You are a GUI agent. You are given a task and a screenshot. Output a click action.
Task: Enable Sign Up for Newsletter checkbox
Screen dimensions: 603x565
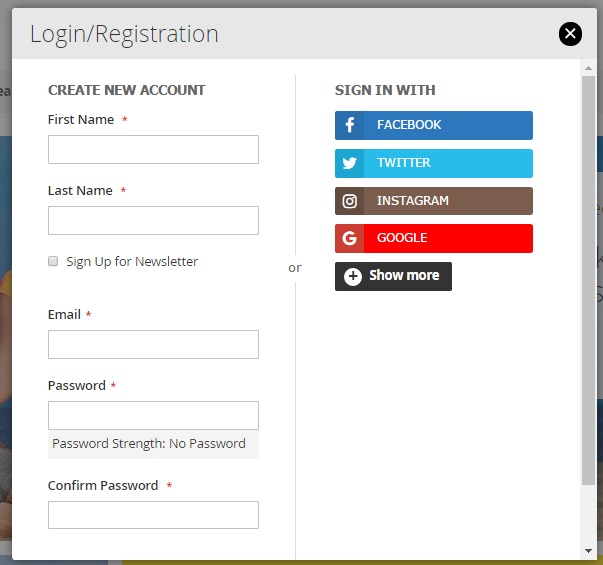click(53, 261)
